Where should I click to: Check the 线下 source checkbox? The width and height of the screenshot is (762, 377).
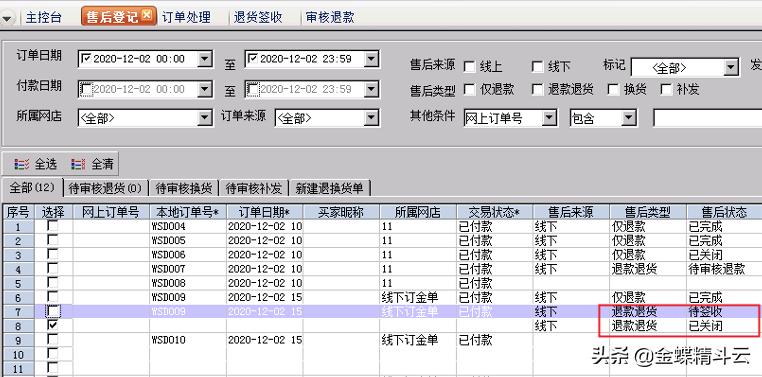point(537,67)
